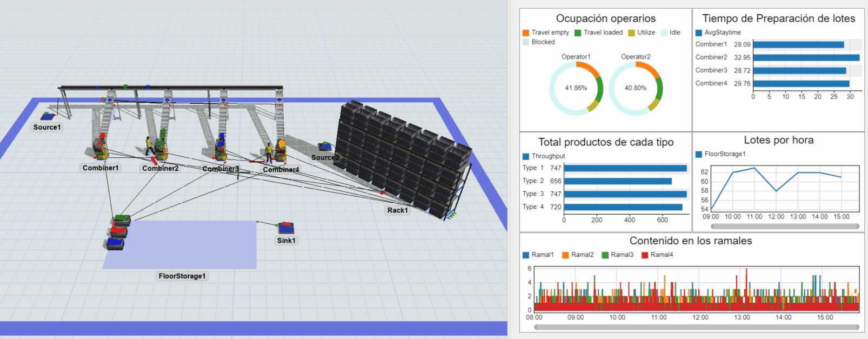This screenshot has height=339, width=868.
Task: Click the Contenido en los ramales scrollbar
Action: (x=696, y=327)
